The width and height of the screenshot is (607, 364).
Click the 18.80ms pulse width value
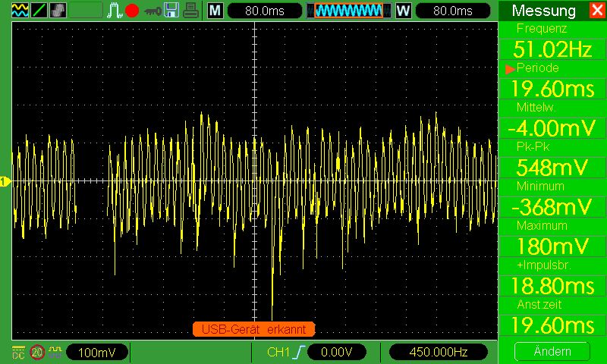(x=552, y=285)
